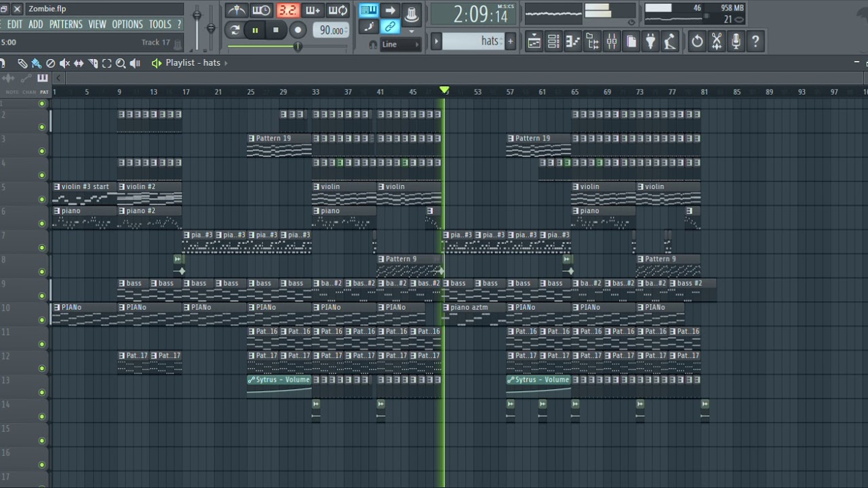Expand the Playlist - hats breadcrumb arrow
This screenshot has width=868, height=488.
(226, 63)
